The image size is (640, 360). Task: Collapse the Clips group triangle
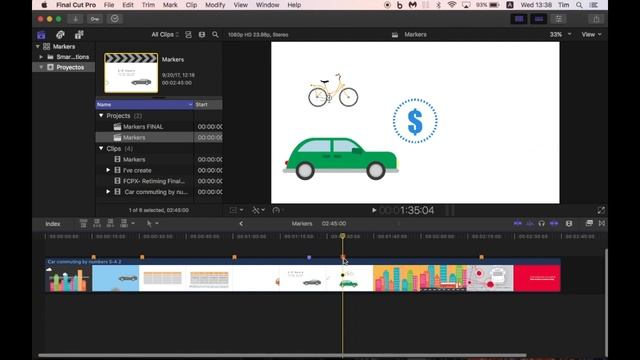click(x=101, y=149)
